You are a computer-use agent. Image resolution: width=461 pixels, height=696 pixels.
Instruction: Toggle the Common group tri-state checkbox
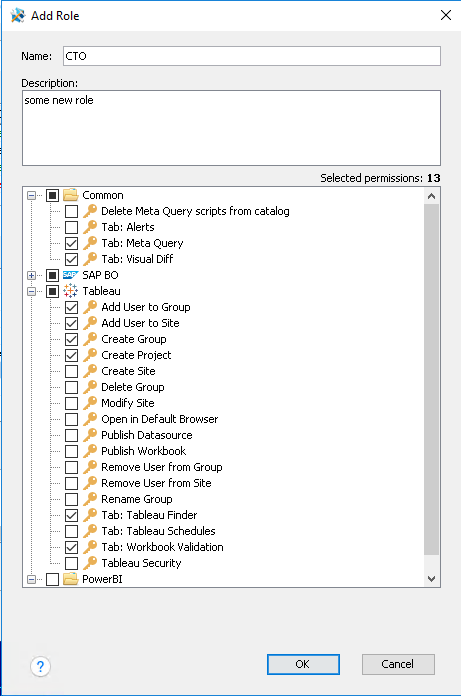52,195
